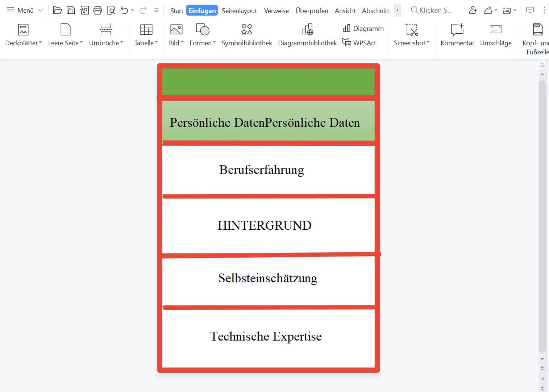Expand the Umbrüche dropdown label
549x392 pixels.
pyautogui.click(x=106, y=43)
